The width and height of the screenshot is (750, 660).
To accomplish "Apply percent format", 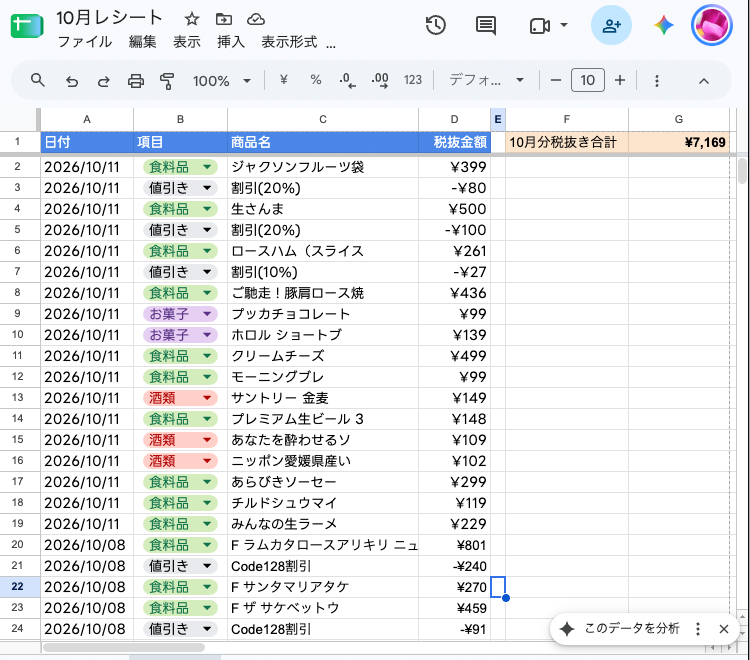I will coord(316,80).
